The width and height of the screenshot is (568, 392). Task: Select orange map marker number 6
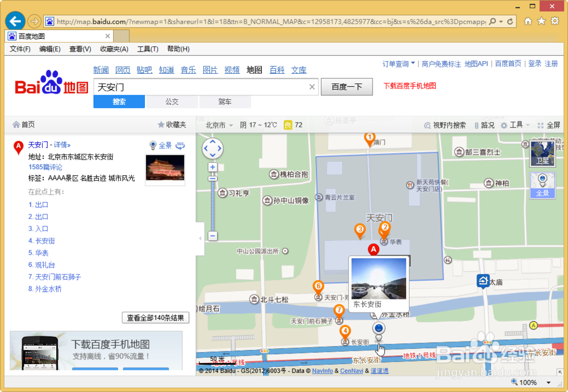click(x=319, y=288)
